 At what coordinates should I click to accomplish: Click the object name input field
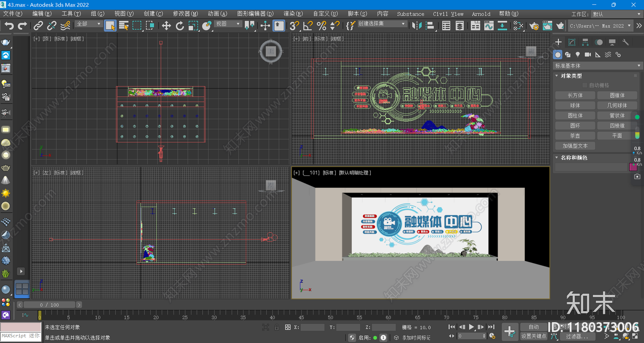point(591,167)
